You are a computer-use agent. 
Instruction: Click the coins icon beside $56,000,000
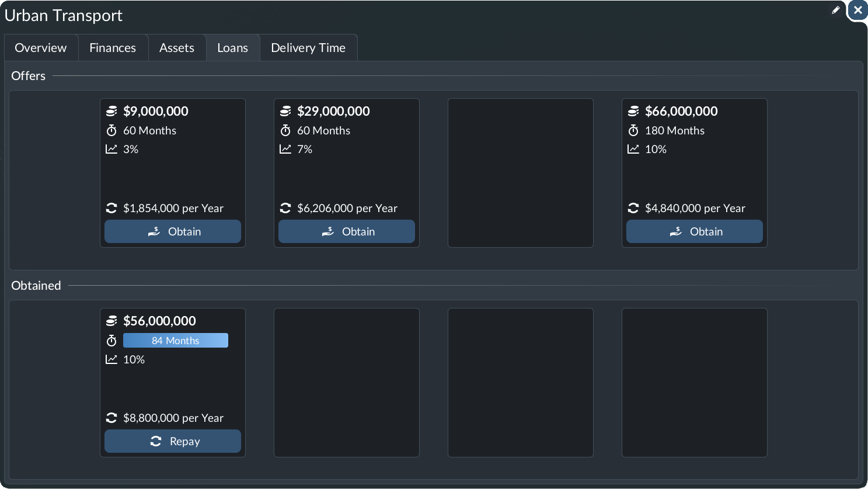(111, 321)
